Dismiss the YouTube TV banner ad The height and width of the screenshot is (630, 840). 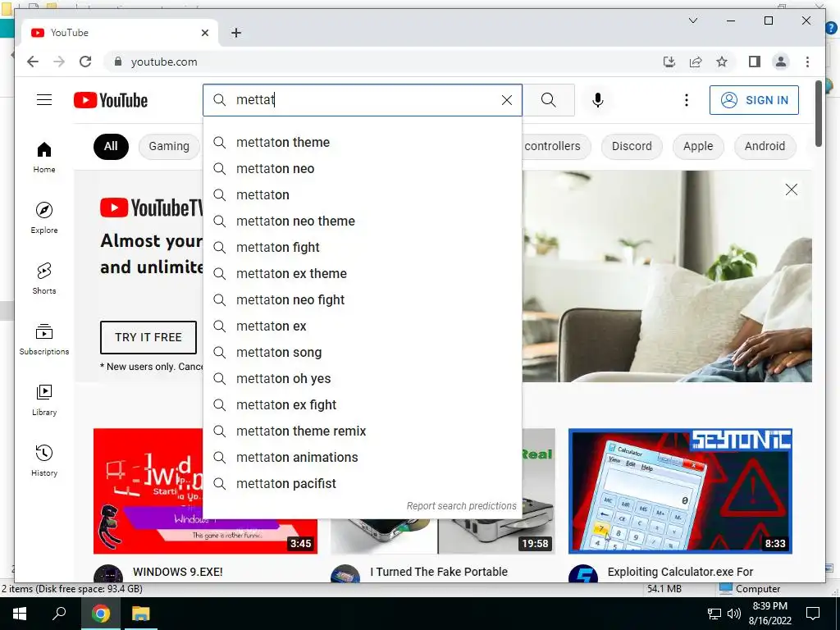point(792,189)
